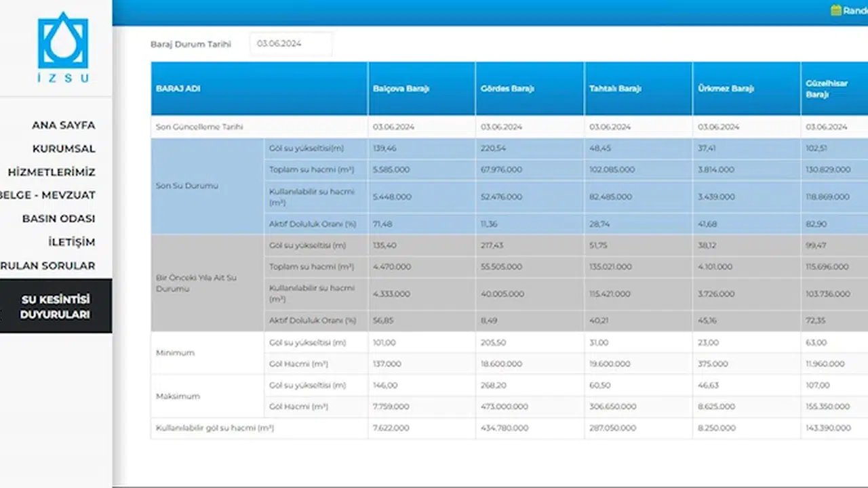Open the BASIN ODASI page
The height and width of the screenshot is (488, 868).
pos(58,219)
